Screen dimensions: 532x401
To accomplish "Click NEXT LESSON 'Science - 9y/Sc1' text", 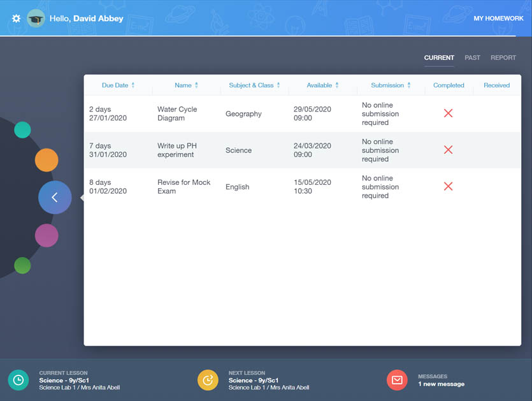I will tap(254, 381).
